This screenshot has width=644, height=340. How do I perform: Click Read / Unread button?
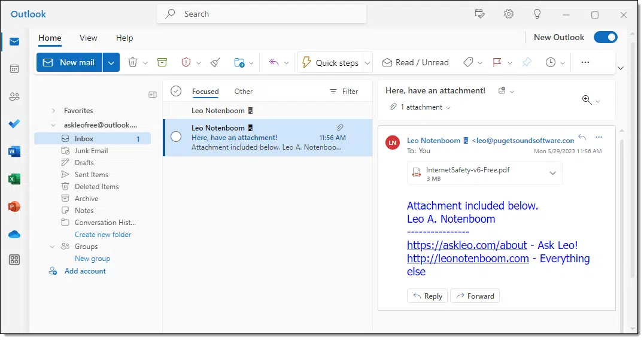(415, 62)
